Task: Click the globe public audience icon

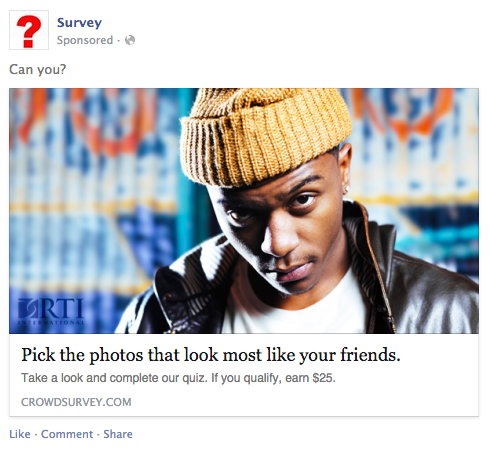Action: (x=130, y=40)
